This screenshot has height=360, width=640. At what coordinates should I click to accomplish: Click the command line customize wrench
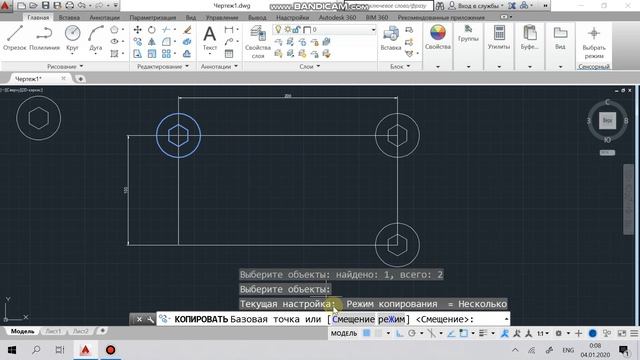150,319
